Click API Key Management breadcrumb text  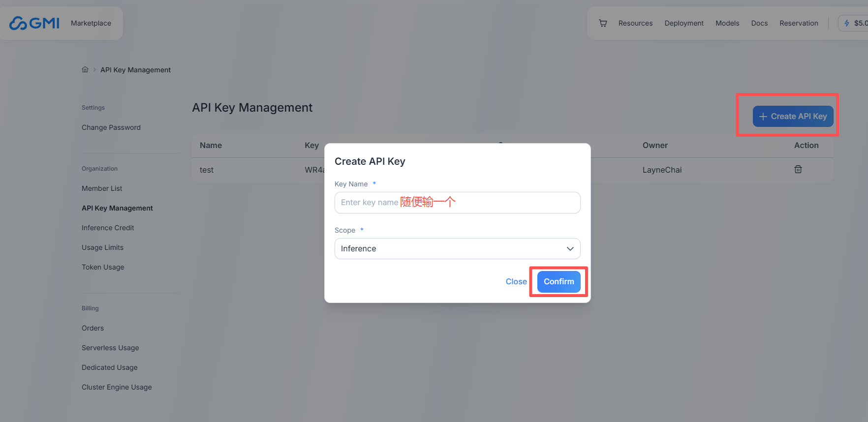point(135,70)
